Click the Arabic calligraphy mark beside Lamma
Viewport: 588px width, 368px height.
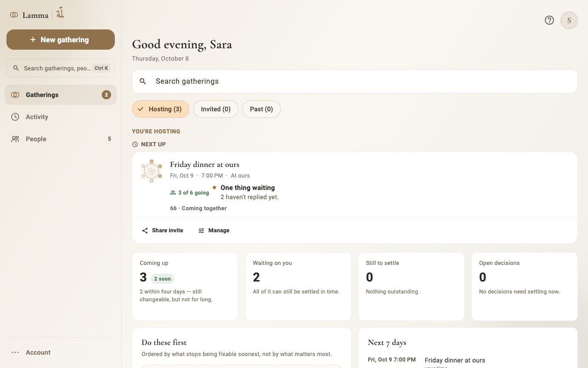click(x=60, y=13)
